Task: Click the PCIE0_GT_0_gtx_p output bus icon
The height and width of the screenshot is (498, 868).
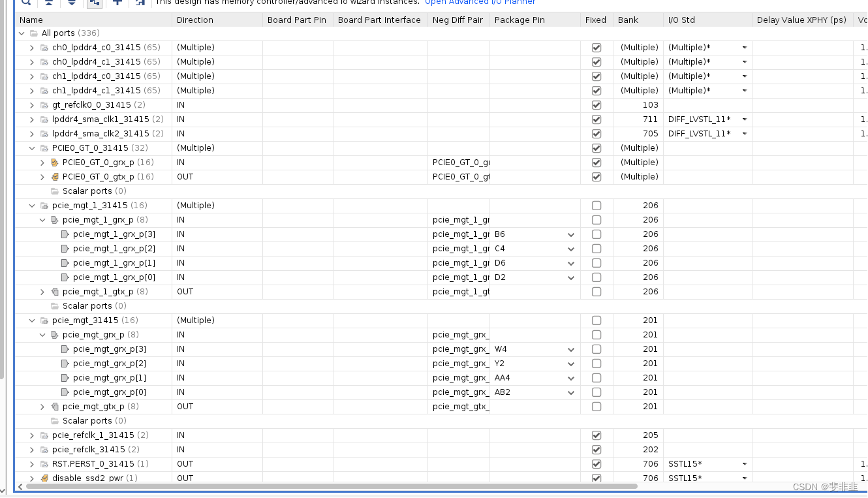Action: click(x=55, y=177)
